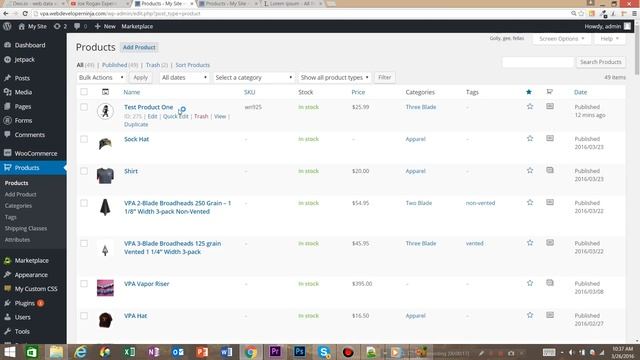Open Skype from the taskbar
640x360 pixels.
324,352
